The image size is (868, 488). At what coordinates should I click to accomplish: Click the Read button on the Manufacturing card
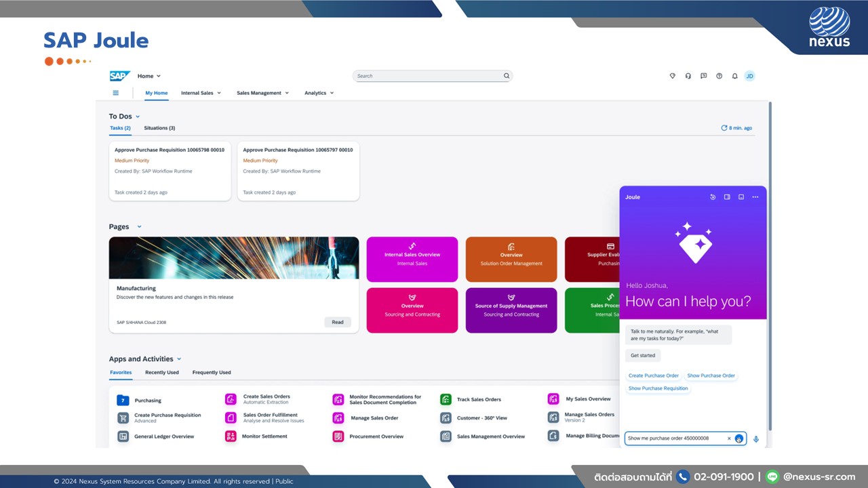tap(337, 322)
